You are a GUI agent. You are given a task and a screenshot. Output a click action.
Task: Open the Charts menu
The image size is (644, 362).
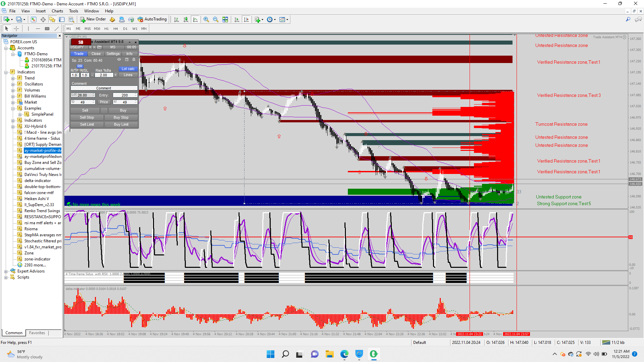click(x=57, y=11)
